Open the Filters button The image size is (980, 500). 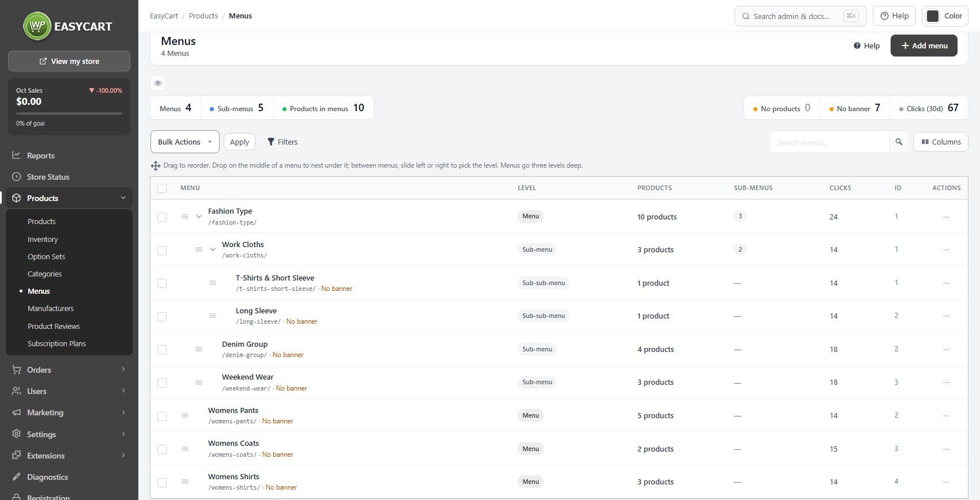click(282, 142)
